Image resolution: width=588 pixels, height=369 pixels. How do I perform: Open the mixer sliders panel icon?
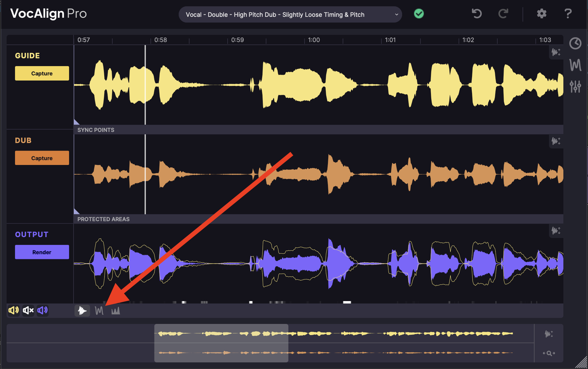point(575,87)
